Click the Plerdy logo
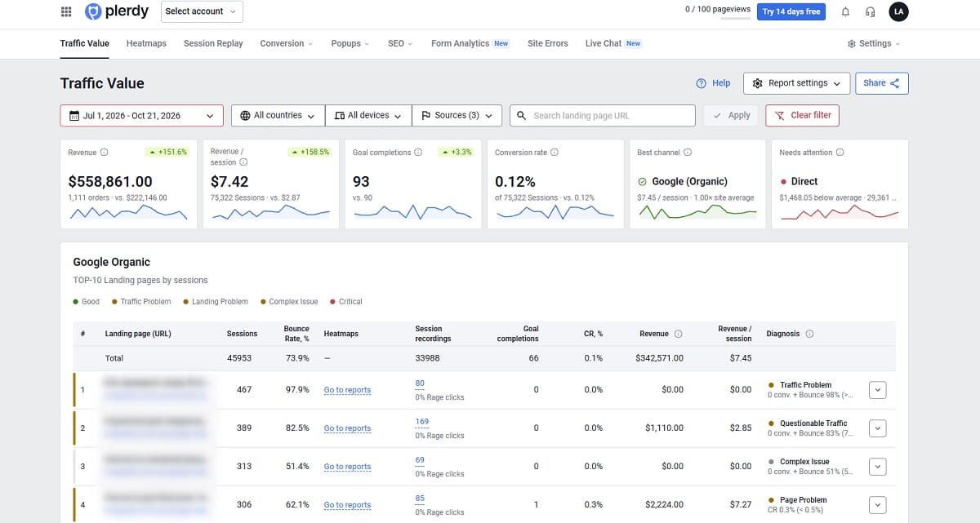Image resolution: width=980 pixels, height=523 pixels. click(x=118, y=11)
